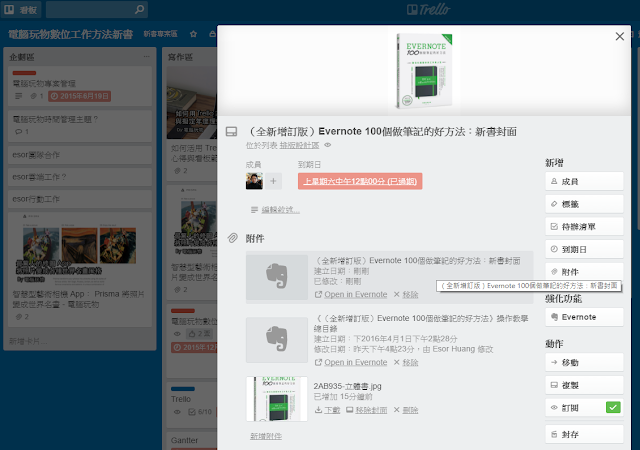Open the overdue due date badge
The image size is (640, 450).
point(360,181)
